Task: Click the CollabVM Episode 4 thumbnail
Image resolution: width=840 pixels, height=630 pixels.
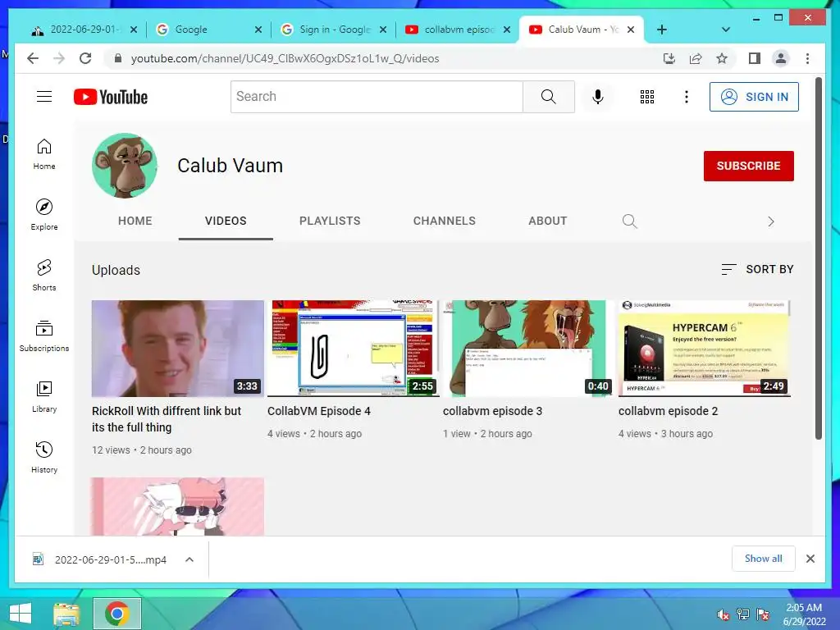Action: click(x=353, y=348)
